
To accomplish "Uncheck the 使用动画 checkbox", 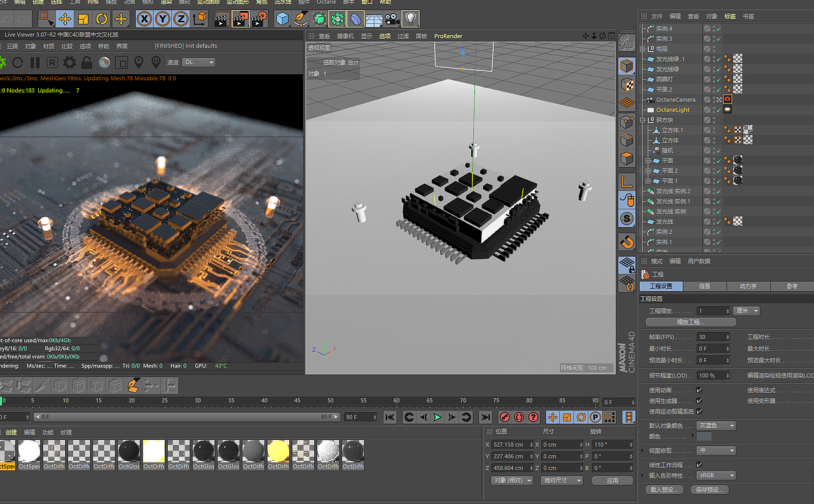I will tap(700, 390).
